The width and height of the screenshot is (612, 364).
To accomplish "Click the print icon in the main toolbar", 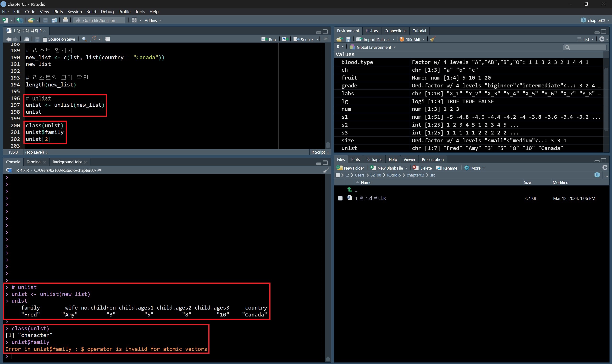I will click(65, 20).
